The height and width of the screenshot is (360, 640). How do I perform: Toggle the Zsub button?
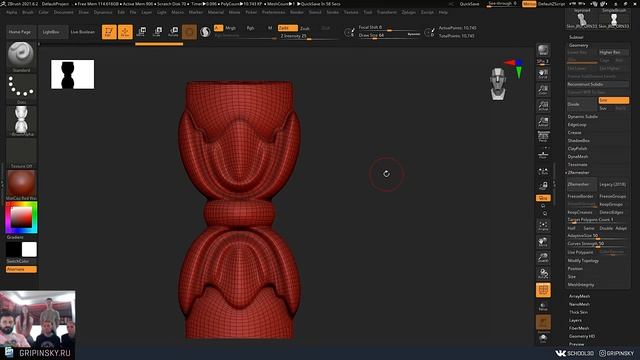(304, 28)
